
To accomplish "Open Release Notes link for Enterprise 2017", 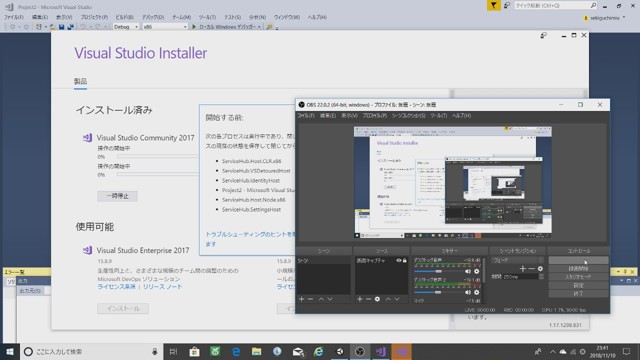I will click(x=162, y=287).
